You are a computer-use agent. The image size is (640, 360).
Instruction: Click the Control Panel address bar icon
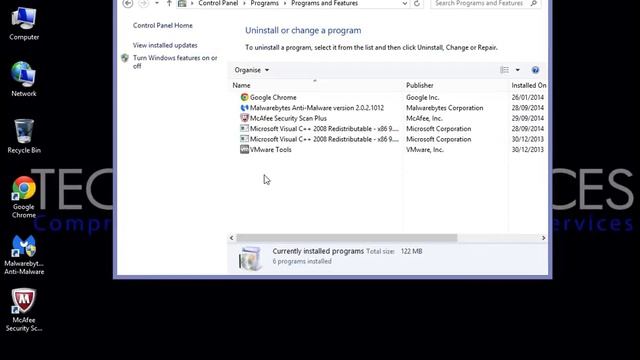[182, 3]
